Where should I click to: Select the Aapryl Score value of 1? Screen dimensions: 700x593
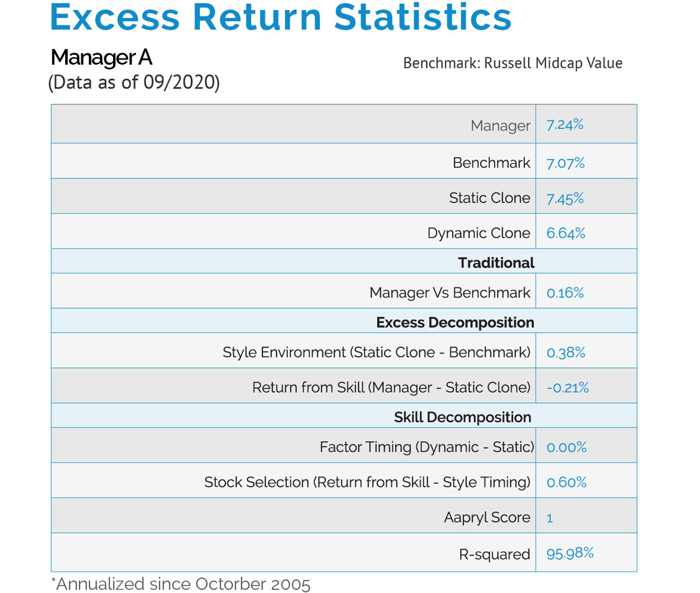pyautogui.click(x=550, y=518)
